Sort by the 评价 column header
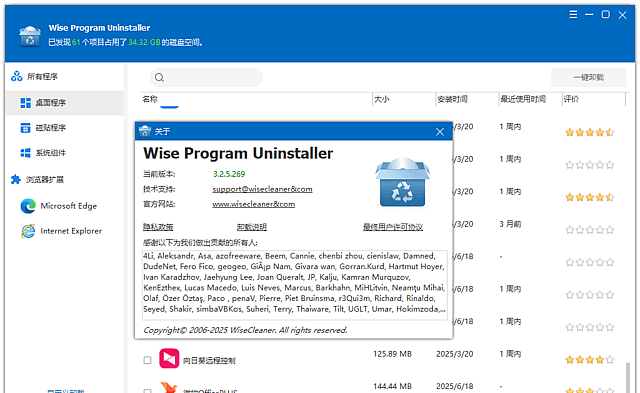 (571, 99)
